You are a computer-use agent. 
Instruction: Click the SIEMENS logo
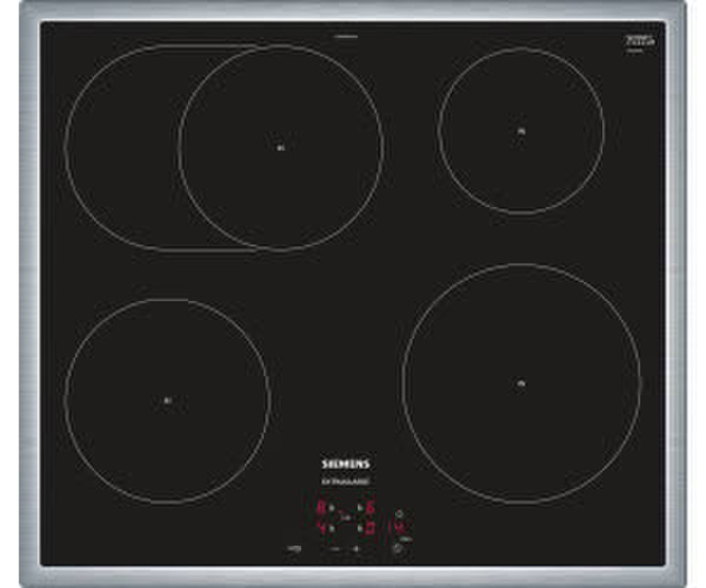click(346, 465)
